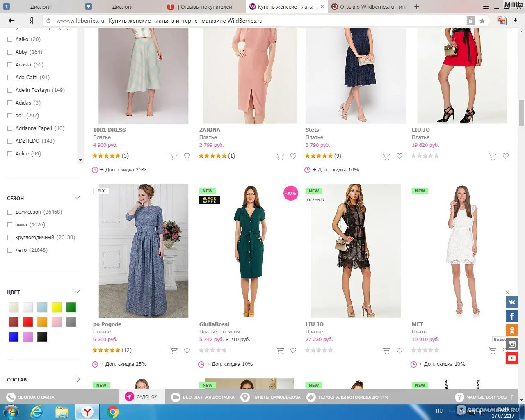Image resolution: width=525 pixels, height=420 pixels.
Task: Switch to Отзывы покупателей tab
Action: tap(205, 7)
